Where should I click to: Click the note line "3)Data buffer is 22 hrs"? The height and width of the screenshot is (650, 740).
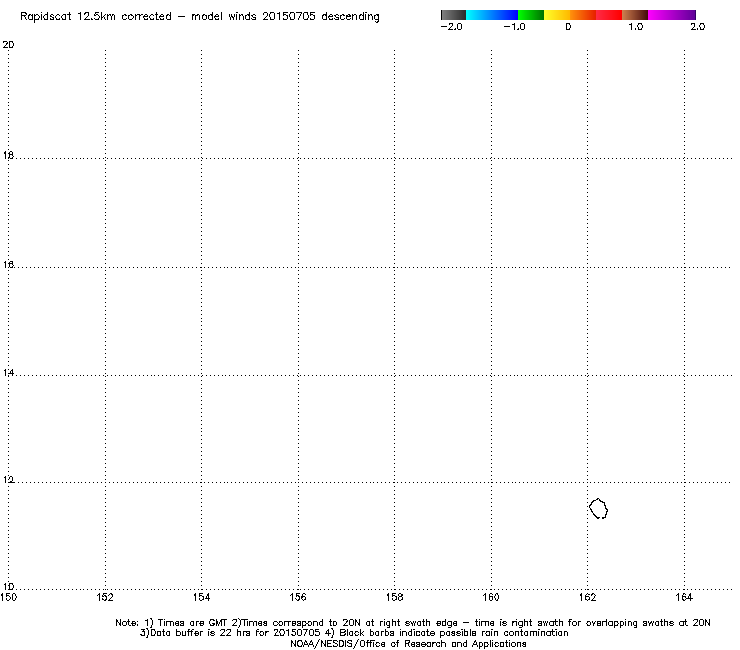[354, 633]
